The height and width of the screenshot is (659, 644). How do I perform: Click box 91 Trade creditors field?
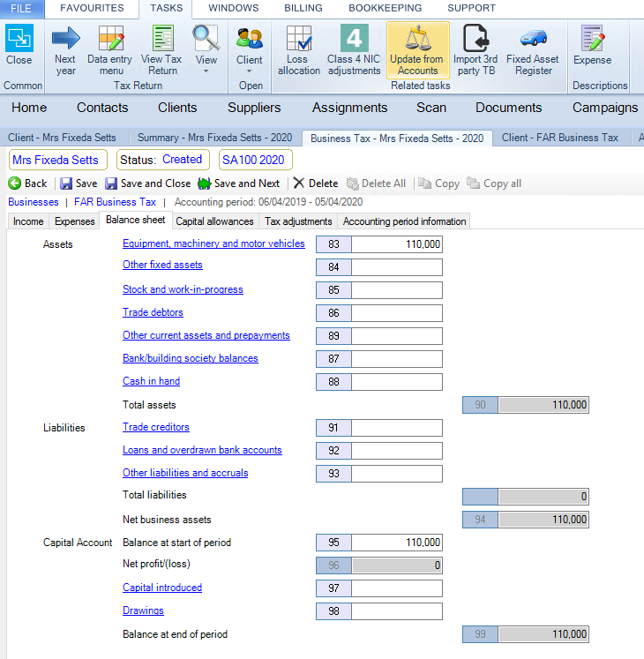pos(397,428)
